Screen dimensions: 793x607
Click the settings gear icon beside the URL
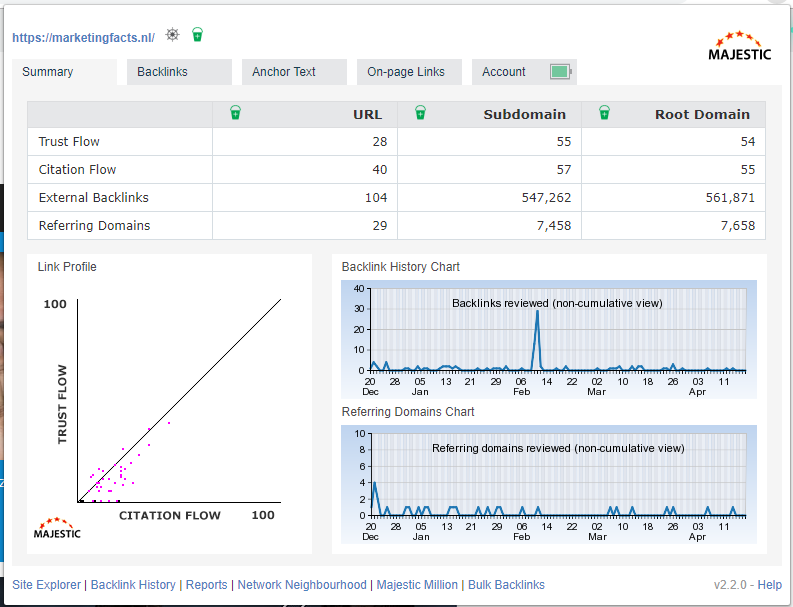(173, 35)
